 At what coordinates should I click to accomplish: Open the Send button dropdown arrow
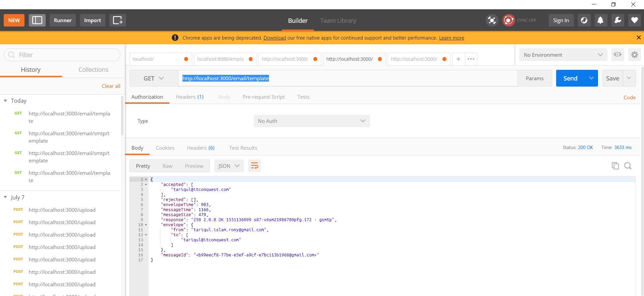pos(591,78)
